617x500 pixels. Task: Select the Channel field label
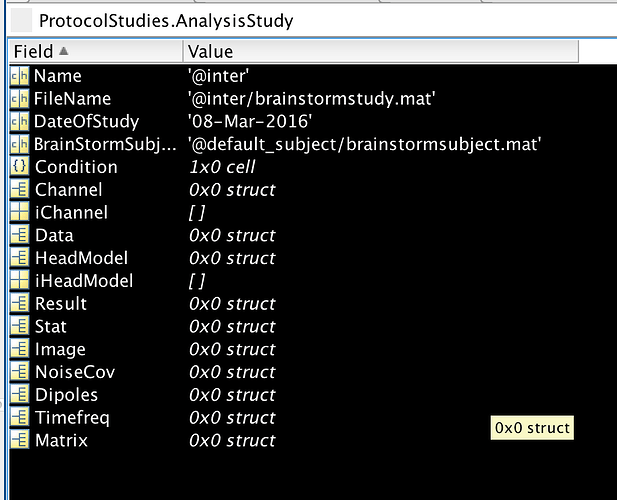click(69, 190)
